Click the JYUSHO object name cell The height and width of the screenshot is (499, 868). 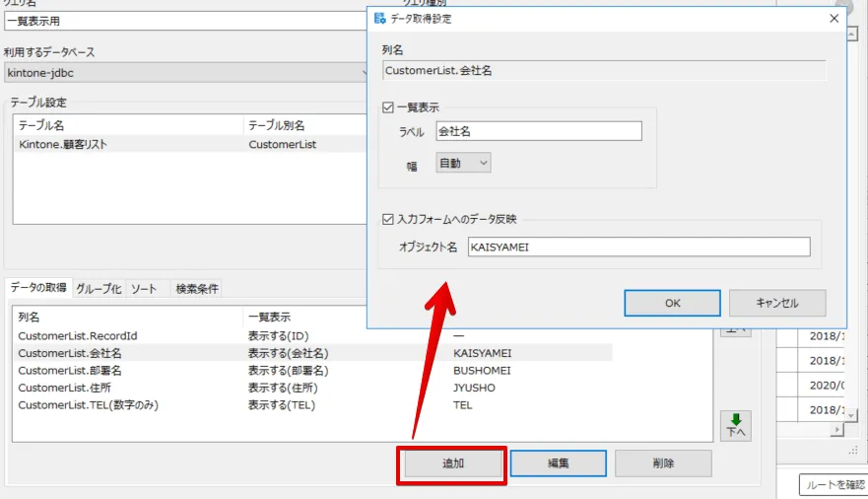[474, 388]
